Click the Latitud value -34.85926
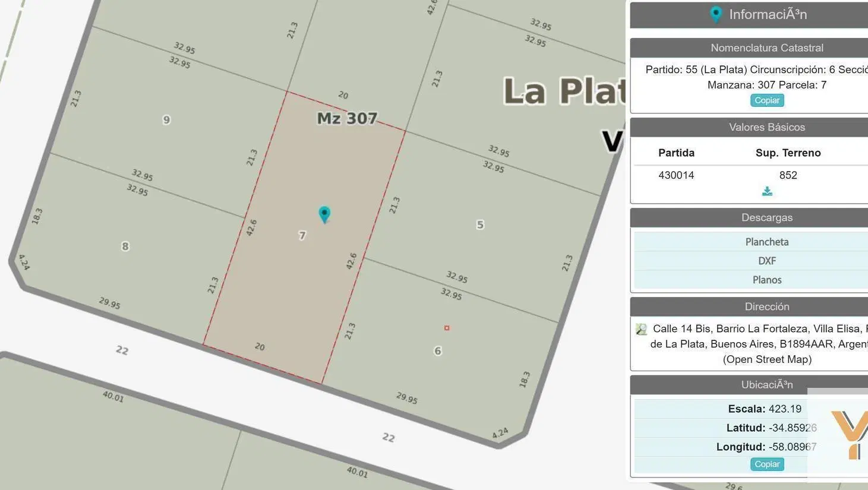This screenshot has height=490, width=868. click(793, 428)
